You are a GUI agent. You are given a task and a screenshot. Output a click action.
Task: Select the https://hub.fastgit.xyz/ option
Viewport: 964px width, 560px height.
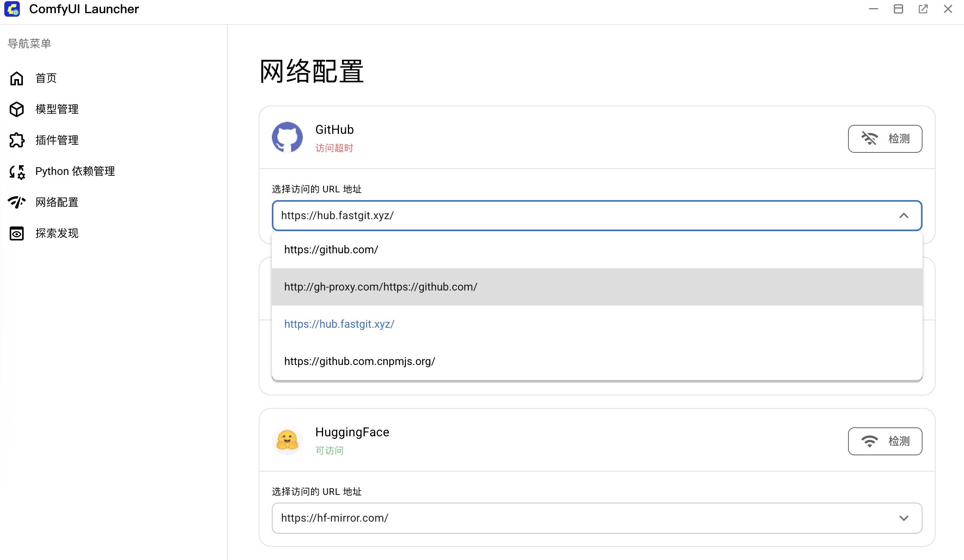pyautogui.click(x=339, y=324)
